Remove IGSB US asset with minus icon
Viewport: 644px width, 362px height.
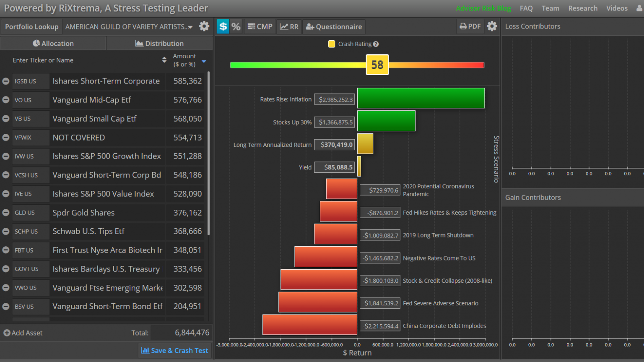pos(6,81)
